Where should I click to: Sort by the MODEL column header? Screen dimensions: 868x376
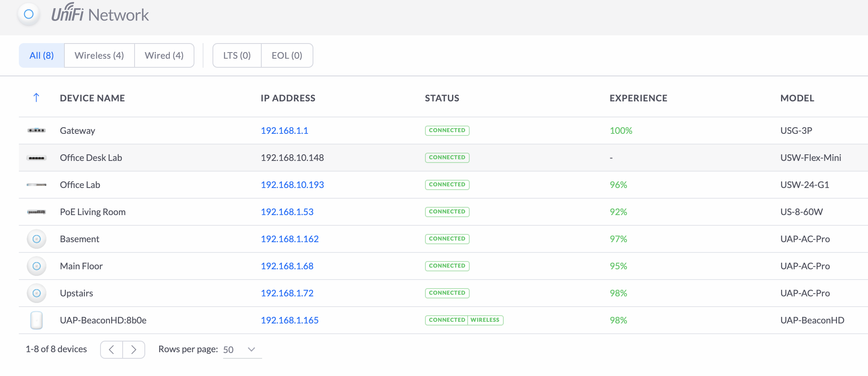pos(797,98)
